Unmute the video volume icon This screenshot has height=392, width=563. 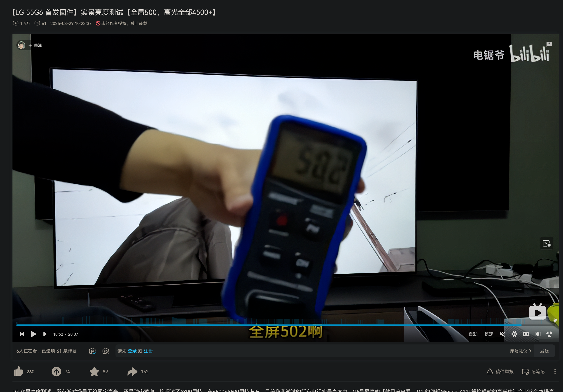[x=502, y=334]
